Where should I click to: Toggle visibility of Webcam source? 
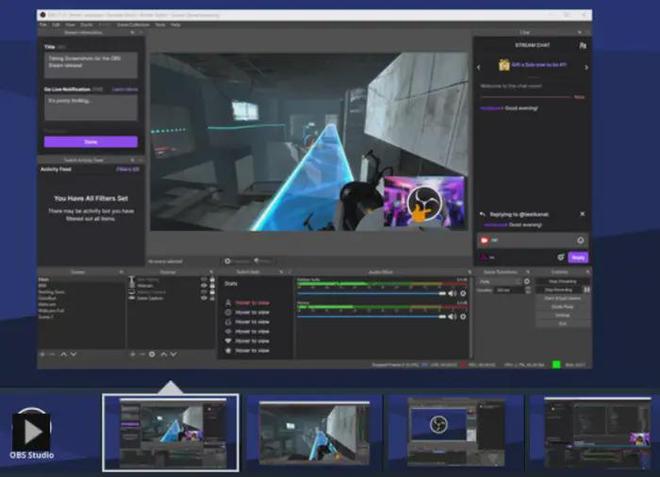pos(205,285)
